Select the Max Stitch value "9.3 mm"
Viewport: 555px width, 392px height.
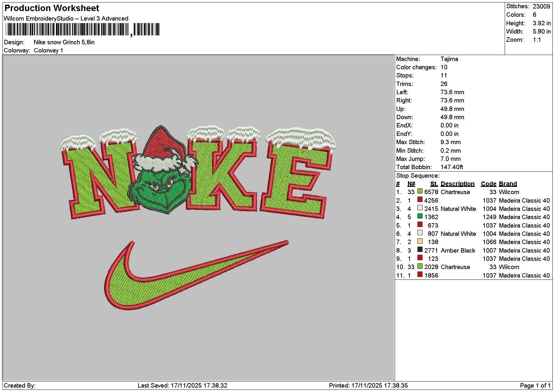(x=451, y=142)
